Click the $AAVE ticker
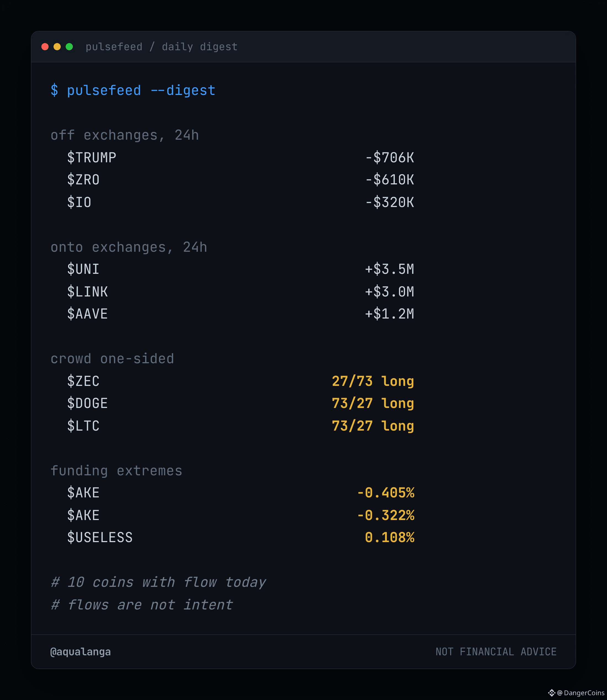The image size is (607, 700). tap(87, 314)
